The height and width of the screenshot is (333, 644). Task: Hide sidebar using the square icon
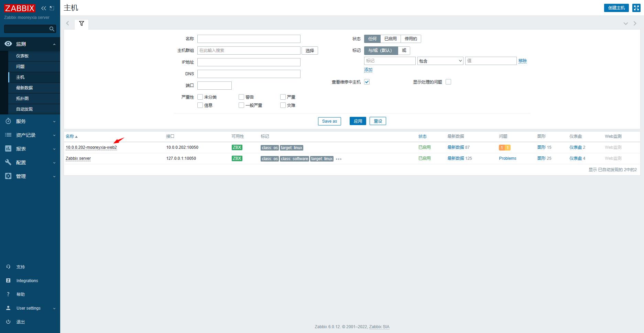coord(52,8)
